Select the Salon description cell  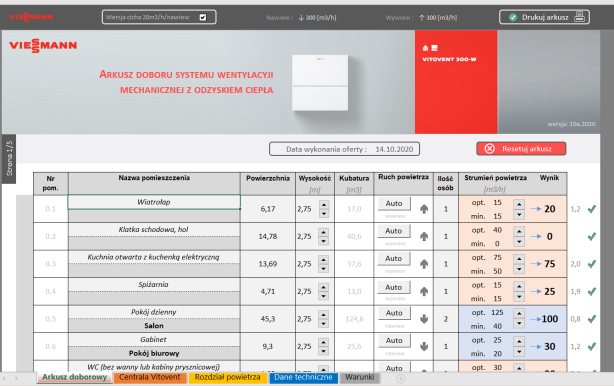[154, 326]
